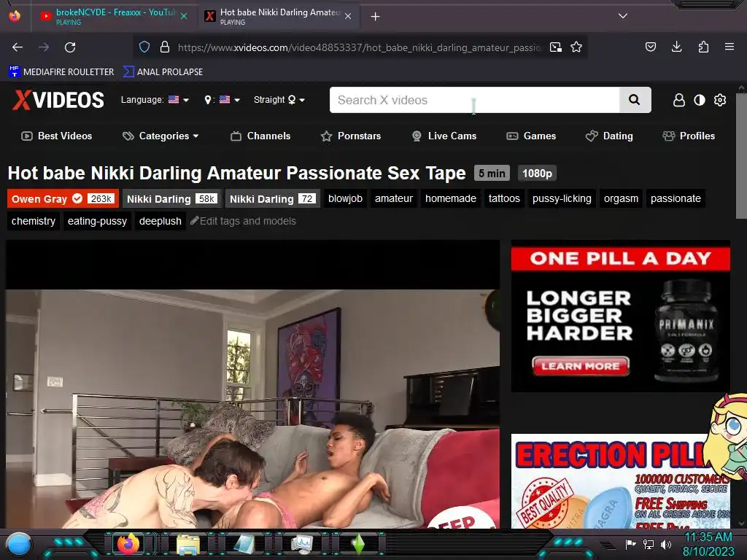Open the MEDIAFIRE ROULETTER bookmark

pos(61,72)
